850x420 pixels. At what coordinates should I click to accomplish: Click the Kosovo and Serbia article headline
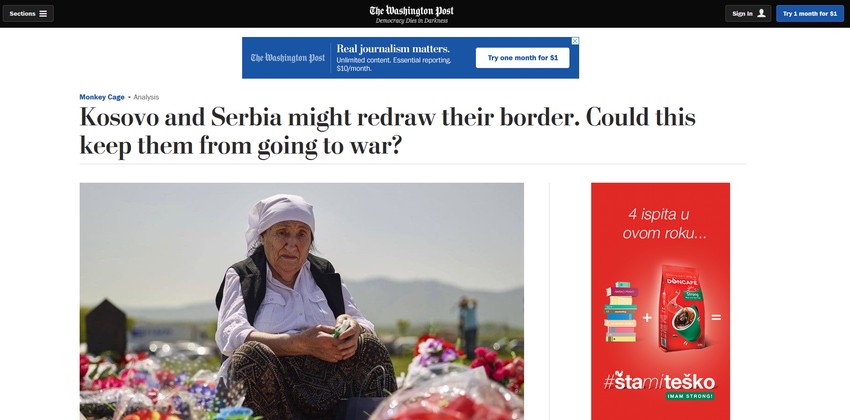coord(387,132)
